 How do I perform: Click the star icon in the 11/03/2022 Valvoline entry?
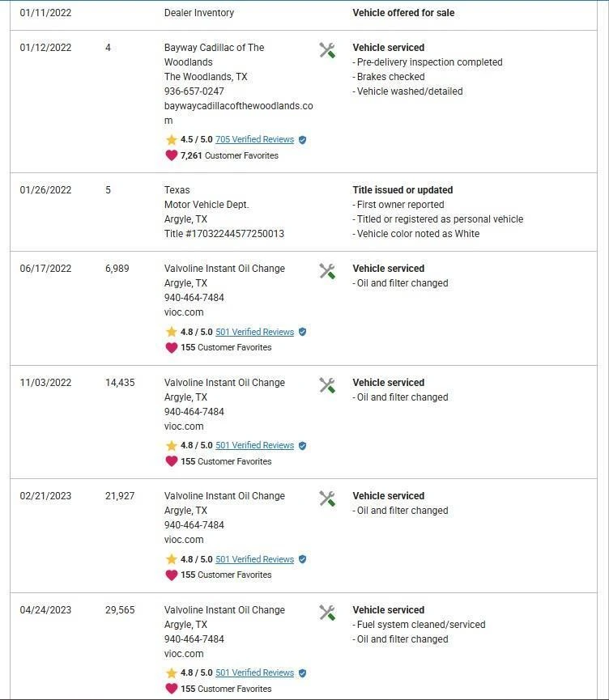171,446
